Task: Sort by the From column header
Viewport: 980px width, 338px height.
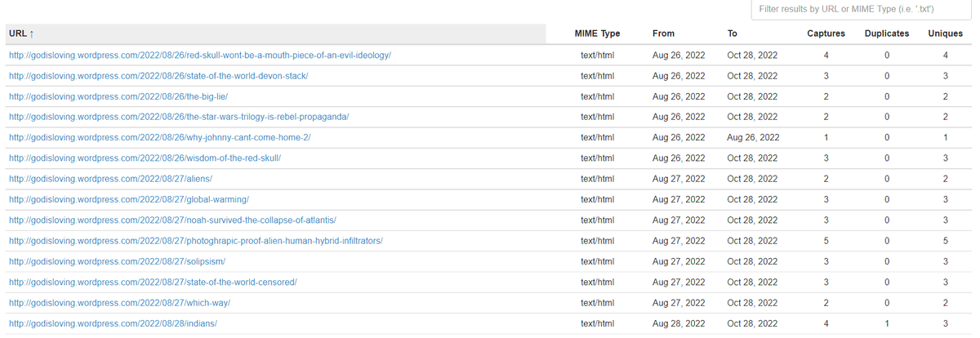Action: point(663,33)
